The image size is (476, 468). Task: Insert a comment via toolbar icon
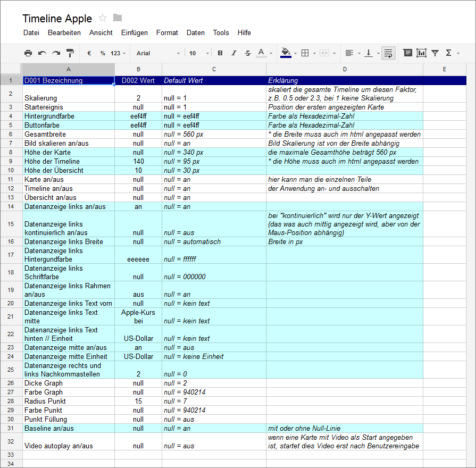[407, 53]
